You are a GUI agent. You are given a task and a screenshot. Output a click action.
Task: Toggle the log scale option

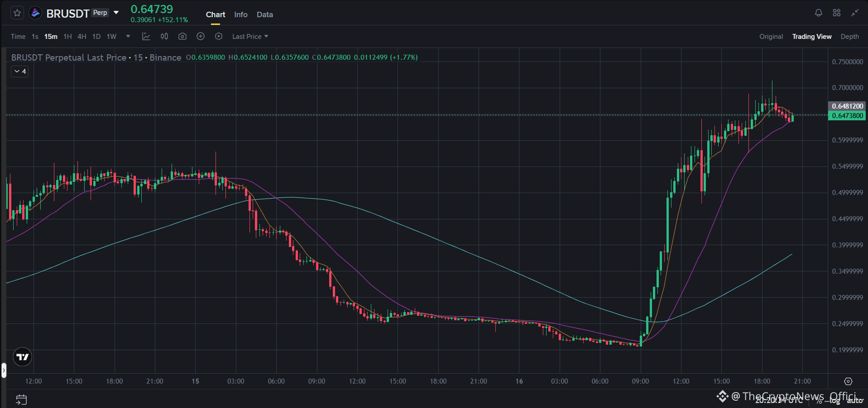tap(835, 401)
